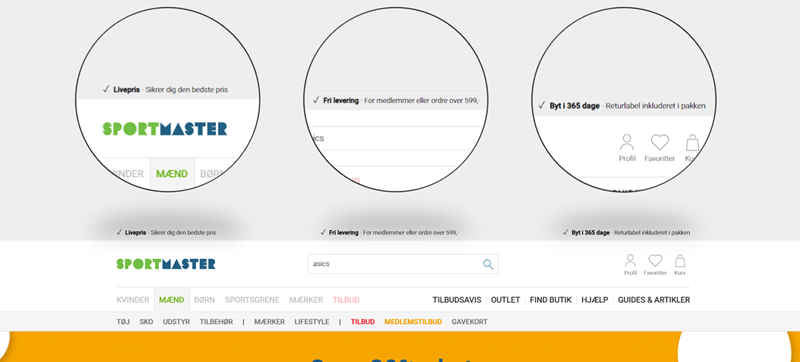Select UDSTYR in the sub-navigation
Screen dimensions: 800x362
click(x=177, y=322)
